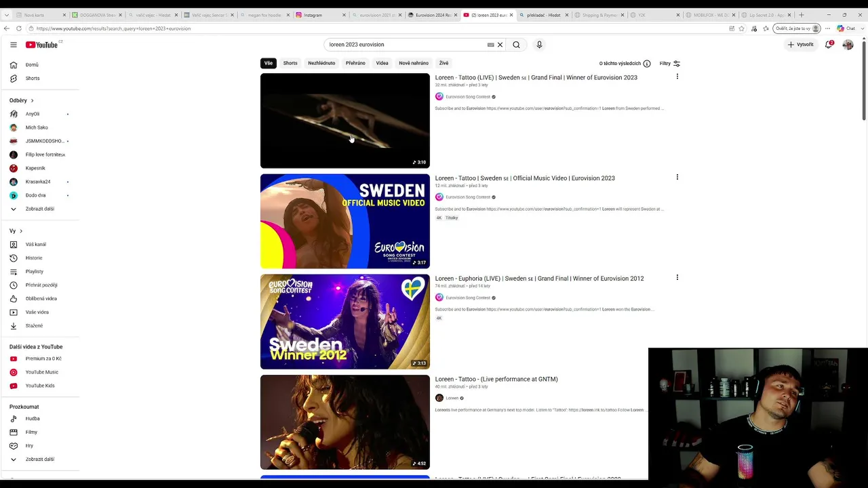The image size is (868, 488).
Task: Go to the YouTube logo homepage
Action: (42, 45)
